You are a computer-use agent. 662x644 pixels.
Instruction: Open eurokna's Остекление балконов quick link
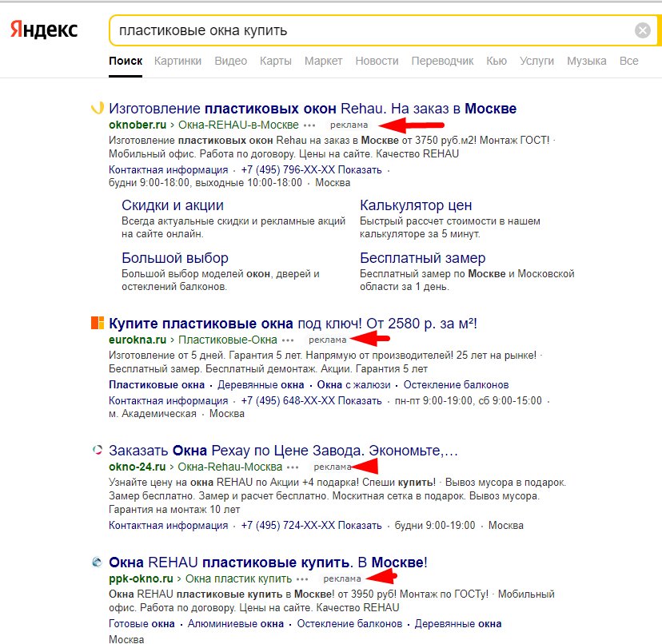click(x=456, y=385)
